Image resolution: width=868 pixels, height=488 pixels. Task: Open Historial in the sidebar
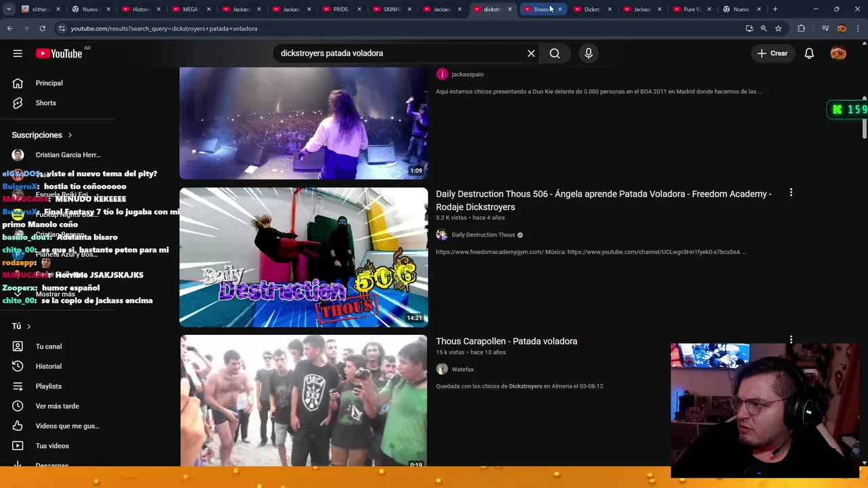pyautogui.click(x=48, y=366)
